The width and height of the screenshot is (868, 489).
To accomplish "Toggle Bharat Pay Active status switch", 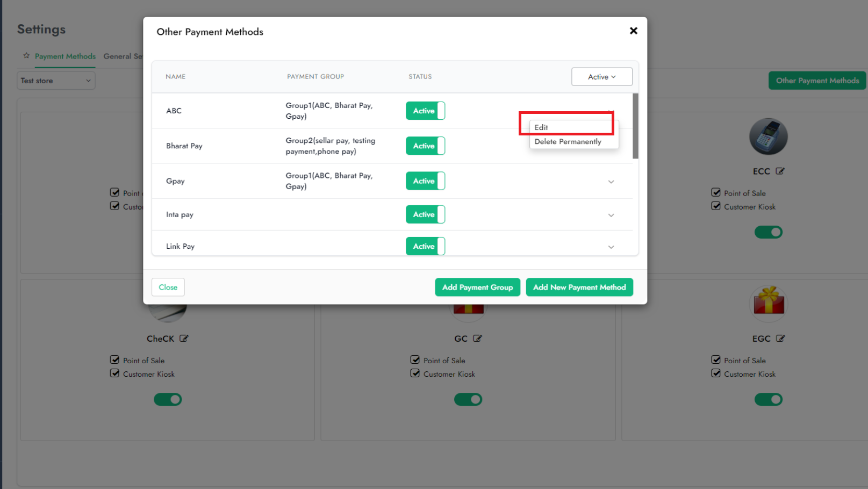I will (x=425, y=146).
